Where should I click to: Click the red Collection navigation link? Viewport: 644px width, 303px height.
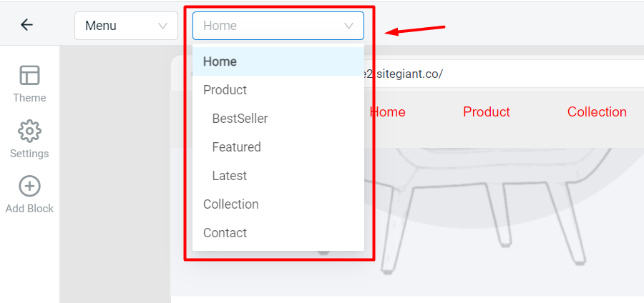[x=597, y=112]
